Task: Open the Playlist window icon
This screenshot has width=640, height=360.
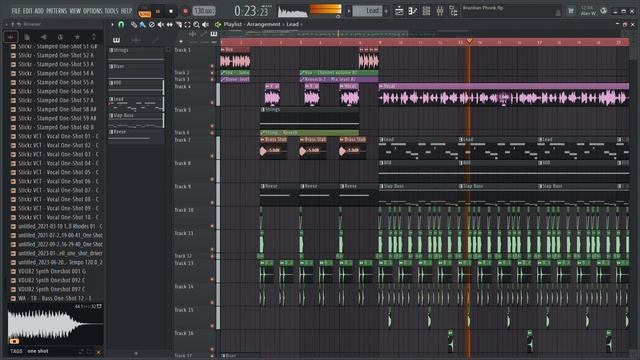Action: (399, 11)
